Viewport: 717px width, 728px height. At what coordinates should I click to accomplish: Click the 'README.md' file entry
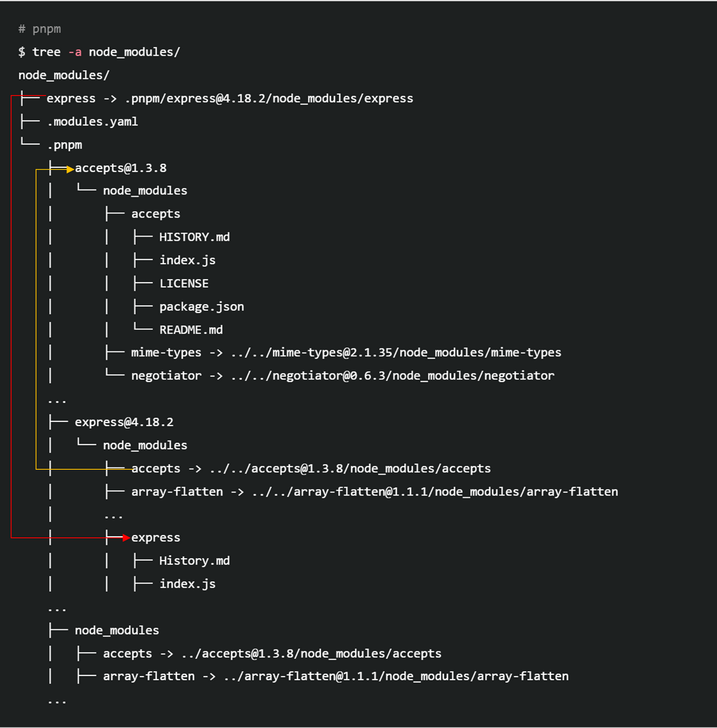tap(191, 330)
